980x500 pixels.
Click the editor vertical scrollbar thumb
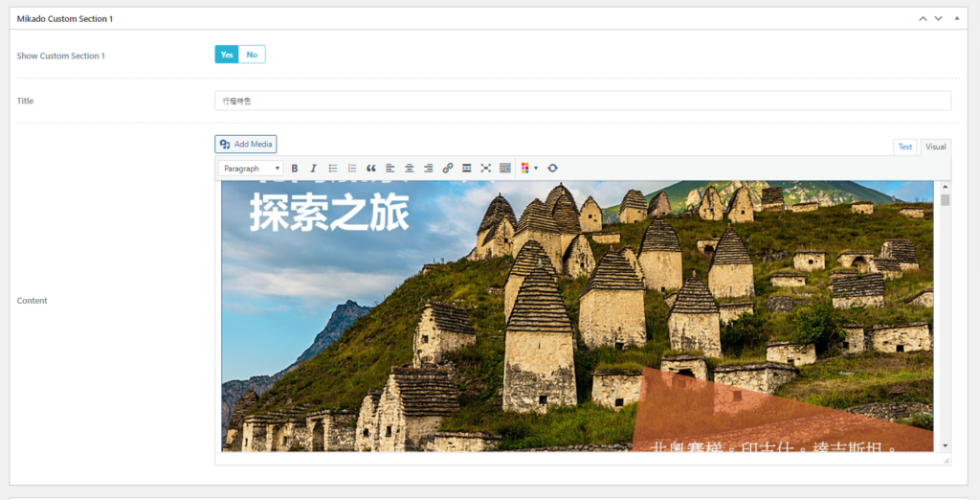pyautogui.click(x=945, y=200)
